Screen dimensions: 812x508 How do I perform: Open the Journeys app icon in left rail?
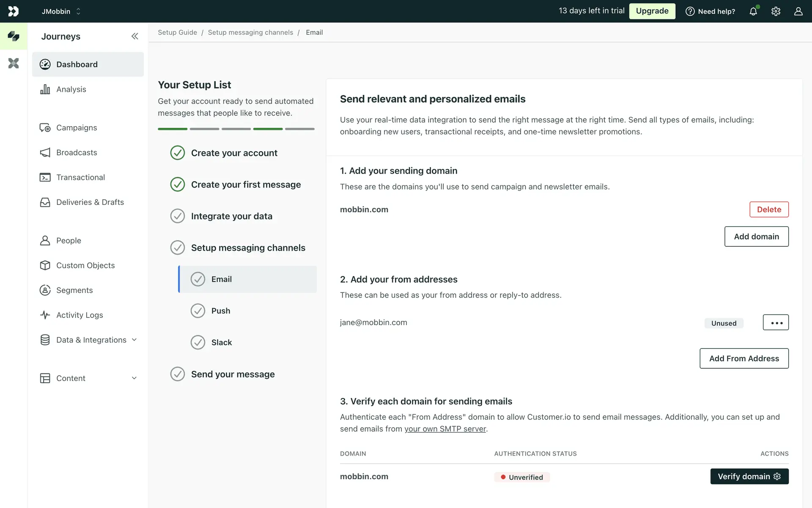pyautogui.click(x=14, y=36)
